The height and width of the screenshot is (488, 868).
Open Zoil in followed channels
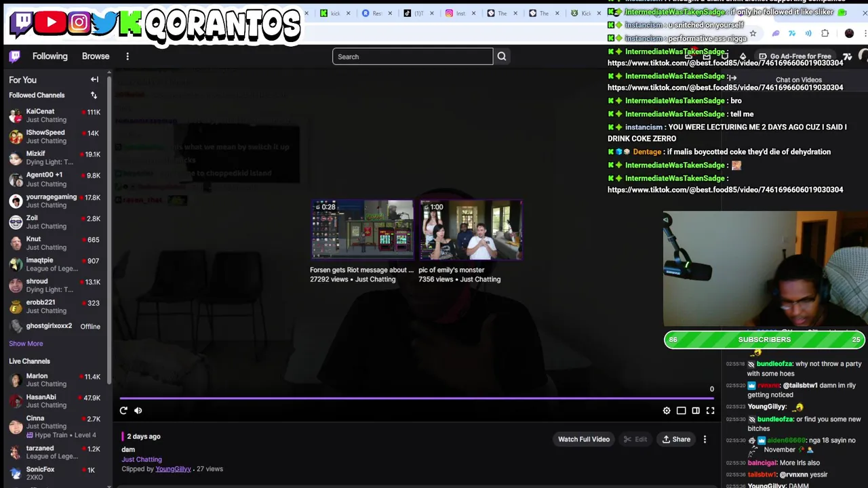click(x=55, y=222)
